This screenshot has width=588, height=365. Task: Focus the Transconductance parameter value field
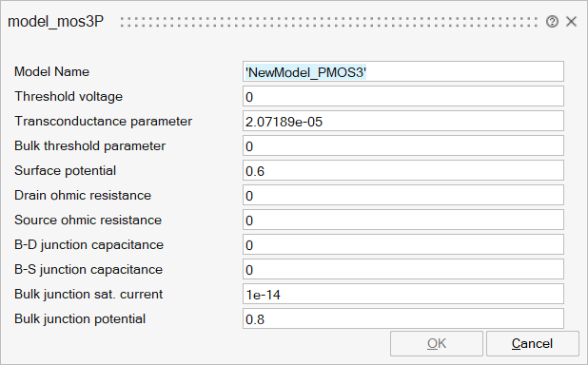403,121
